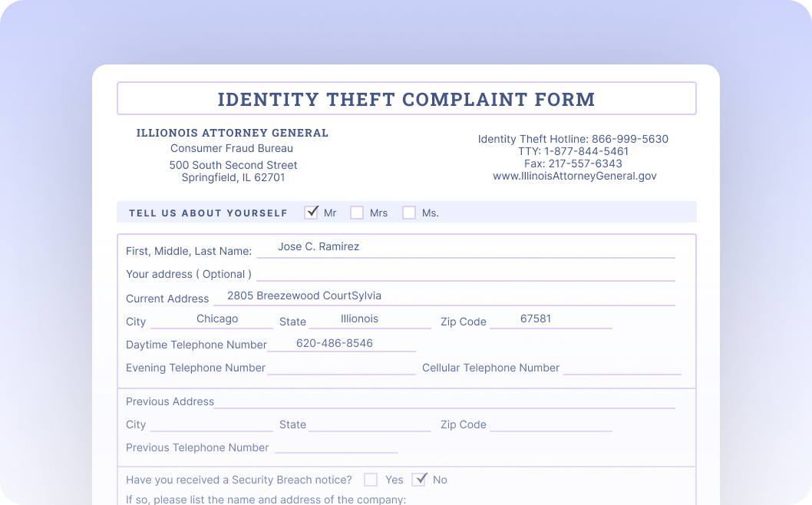
Task: Click the optional Your address field
Action: (x=465, y=273)
